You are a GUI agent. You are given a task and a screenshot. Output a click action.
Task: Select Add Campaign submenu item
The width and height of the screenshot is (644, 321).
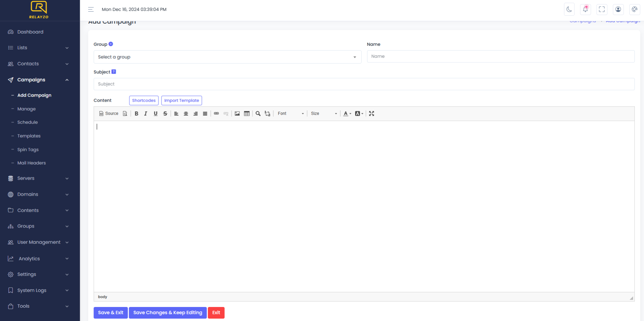click(34, 95)
